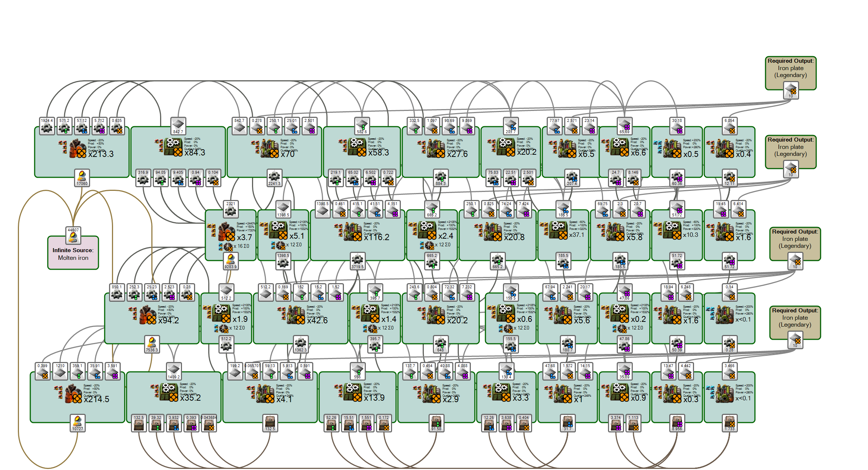Click the epic iron plate labeled 65.69
Screen dimensions: 868x470
(x=624, y=126)
